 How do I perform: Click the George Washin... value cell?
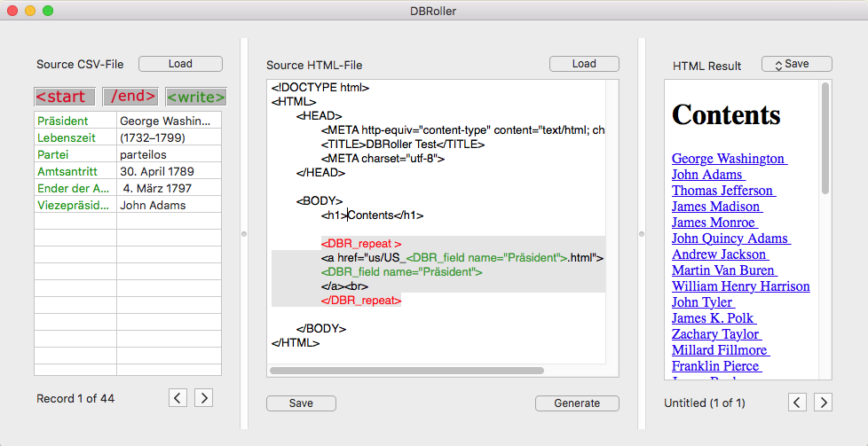[x=169, y=121]
